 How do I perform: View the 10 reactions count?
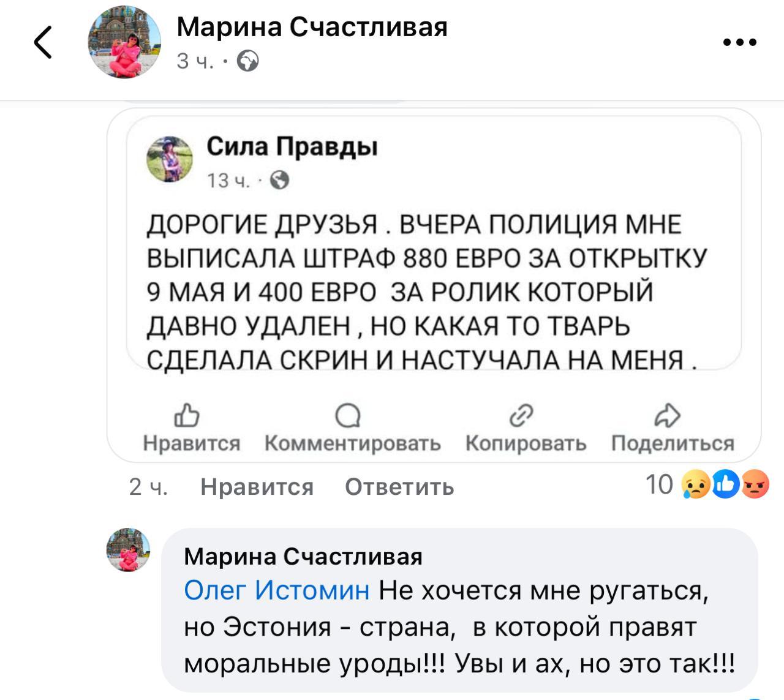point(659,485)
